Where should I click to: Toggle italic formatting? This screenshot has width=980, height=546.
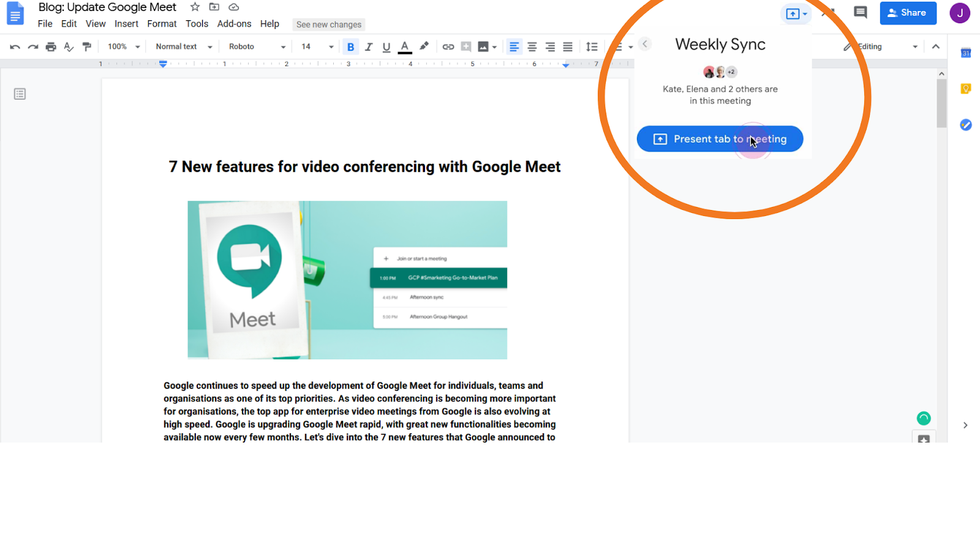click(369, 47)
